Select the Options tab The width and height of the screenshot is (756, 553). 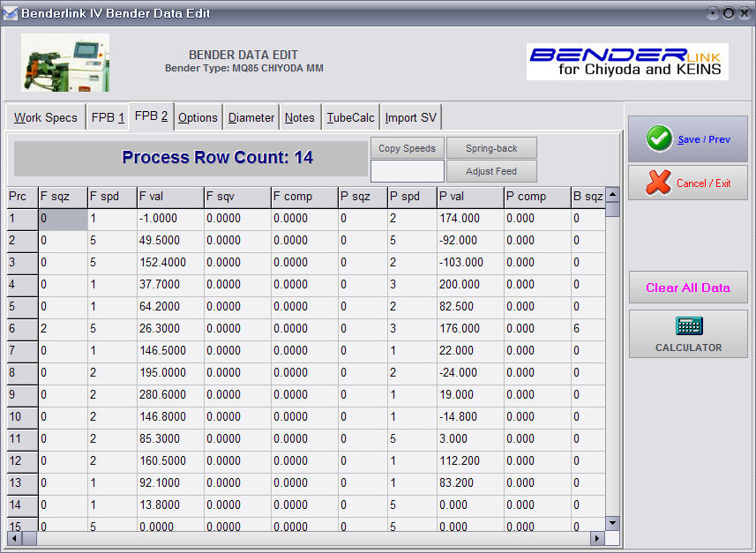[x=198, y=117]
